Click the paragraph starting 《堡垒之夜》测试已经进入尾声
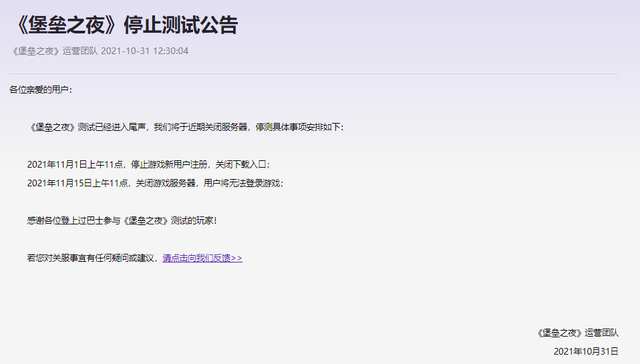Screen dimensions: 640x364 (x=186, y=127)
